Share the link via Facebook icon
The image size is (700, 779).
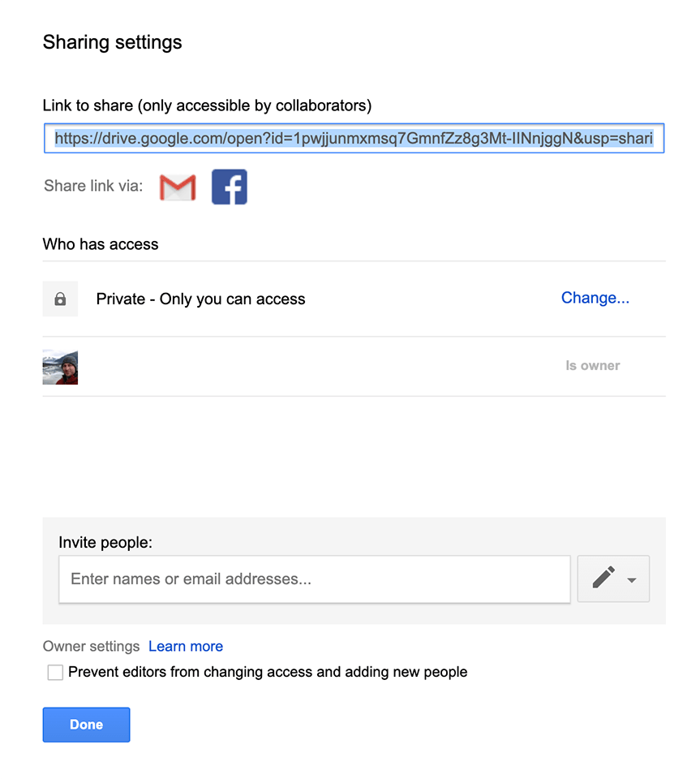click(230, 187)
